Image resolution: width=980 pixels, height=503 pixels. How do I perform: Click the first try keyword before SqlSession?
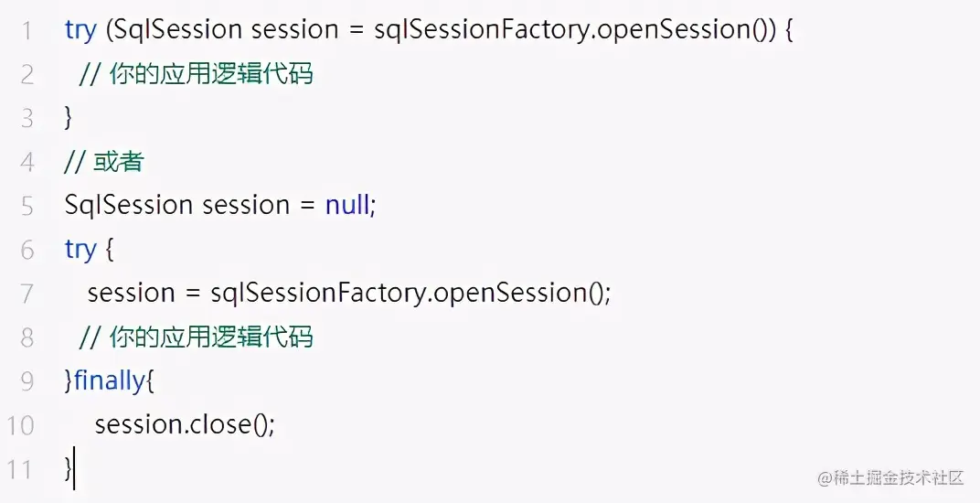[80, 30]
